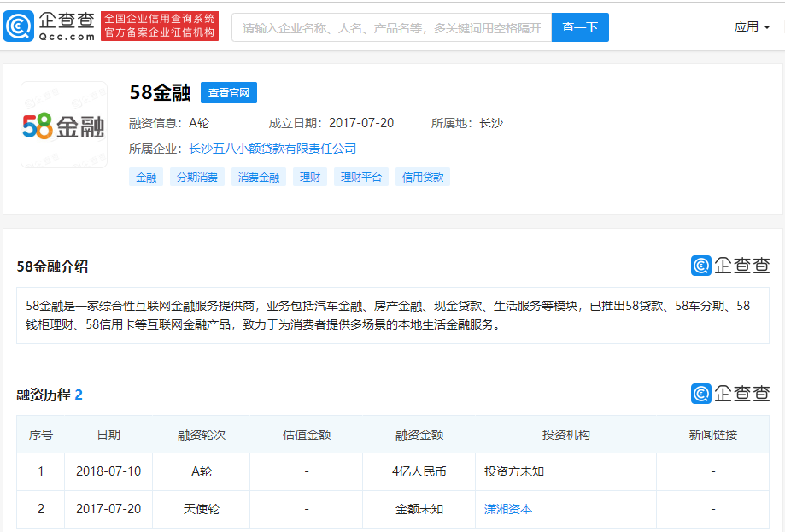The width and height of the screenshot is (785, 532).
Task: Click the 所属地 长沙 text
Action: pyautogui.click(x=467, y=123)
